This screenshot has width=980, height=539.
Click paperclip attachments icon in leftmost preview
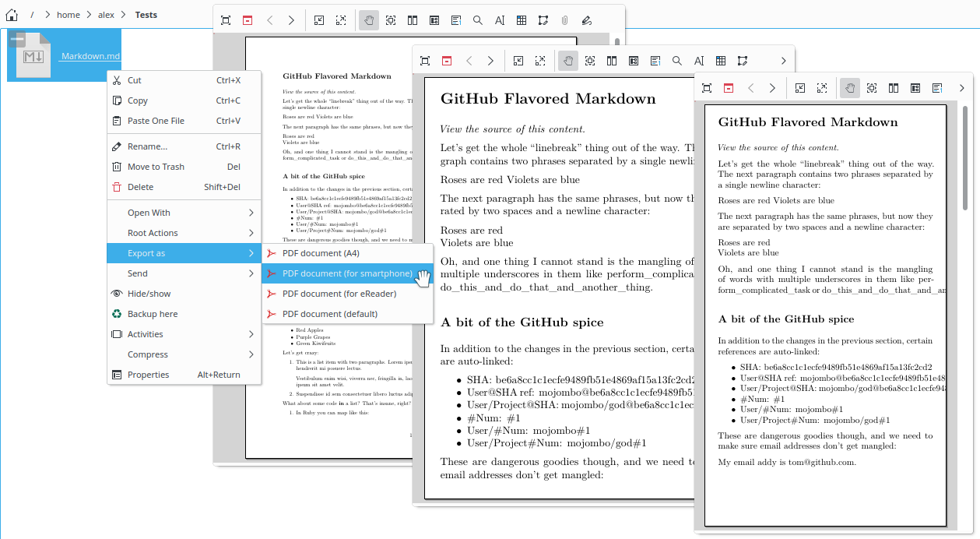(x=565, y=20)
